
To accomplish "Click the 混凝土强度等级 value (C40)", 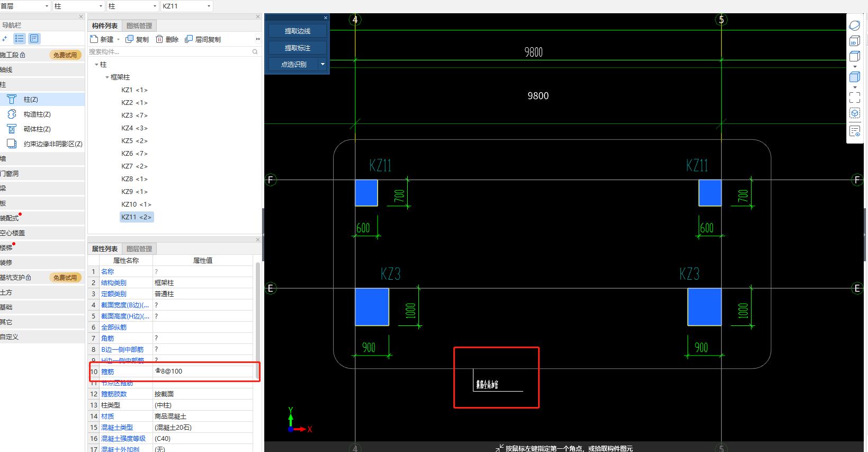I will pos(203,438).
